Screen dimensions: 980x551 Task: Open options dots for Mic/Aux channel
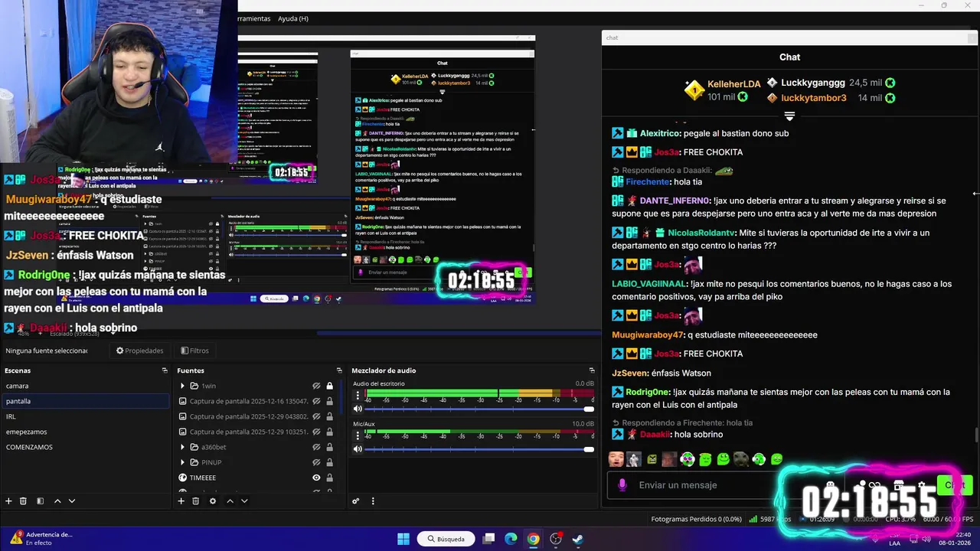tap(358, 436)
